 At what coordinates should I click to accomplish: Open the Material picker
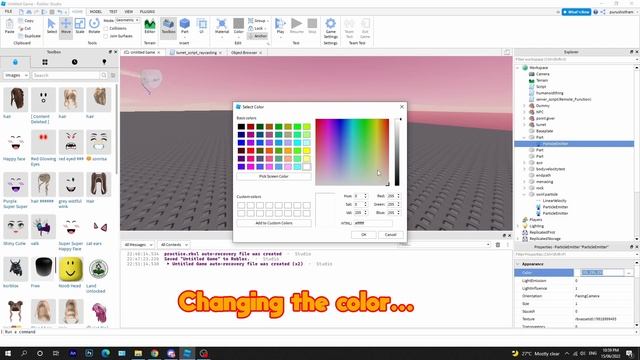[222, 27]
